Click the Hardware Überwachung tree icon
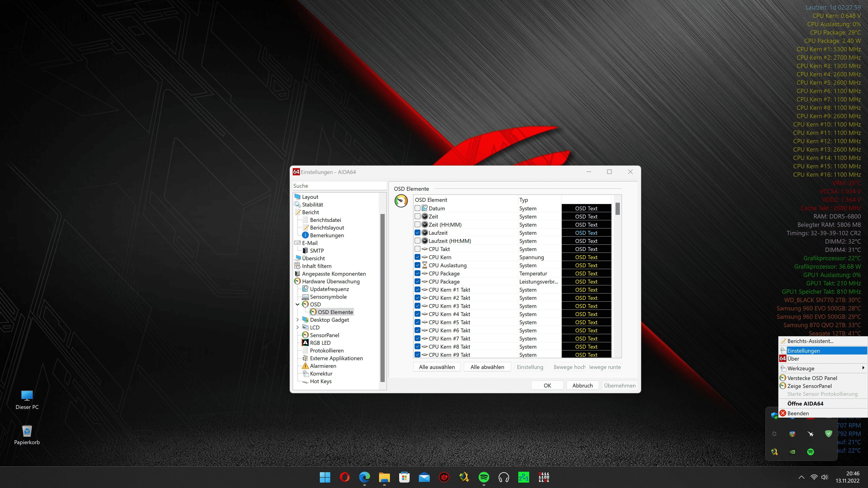Viewport: 868px width, 488px height. [x=297, y=282]
